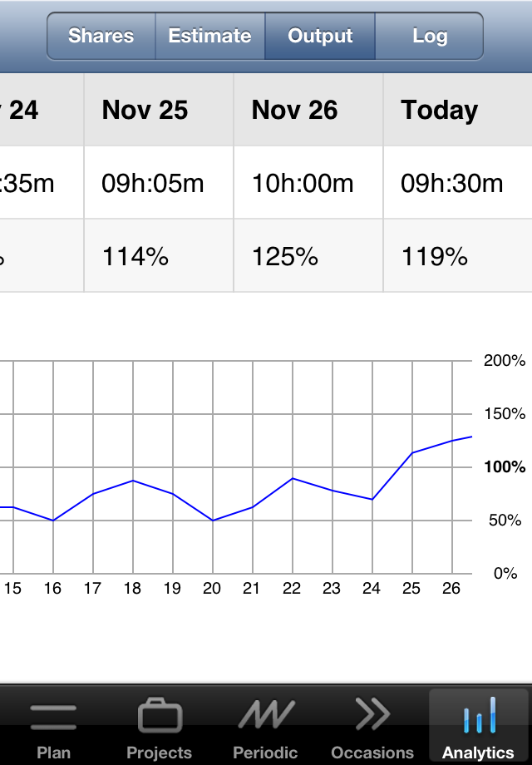Tap the Nov 25 column header
This screenshot has width=532, height=765.
tap(159, 110)
